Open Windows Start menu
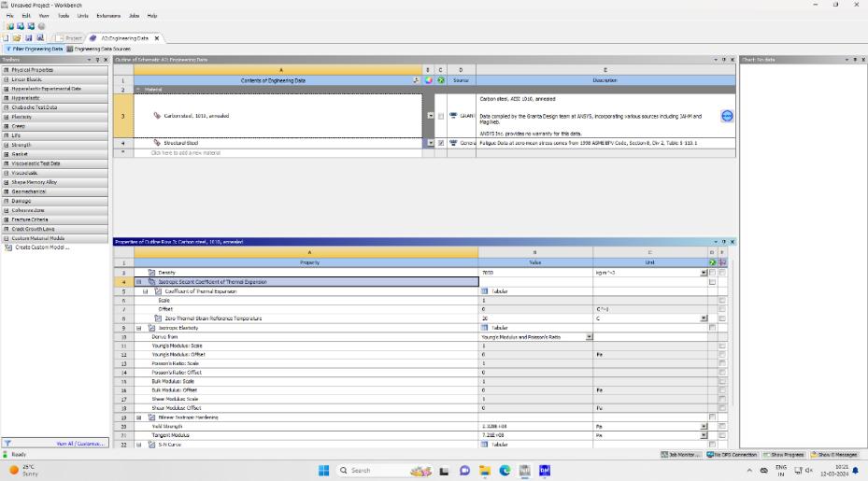 tap(324, 471)
